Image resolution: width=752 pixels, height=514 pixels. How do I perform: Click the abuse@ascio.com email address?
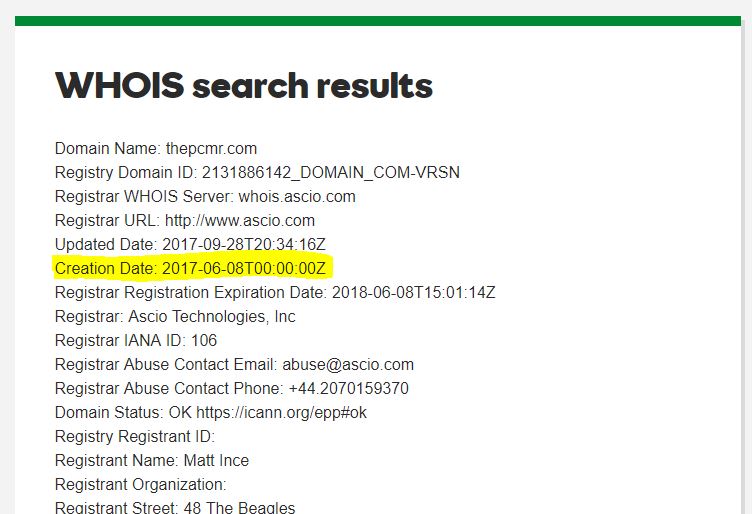[348, 364]
